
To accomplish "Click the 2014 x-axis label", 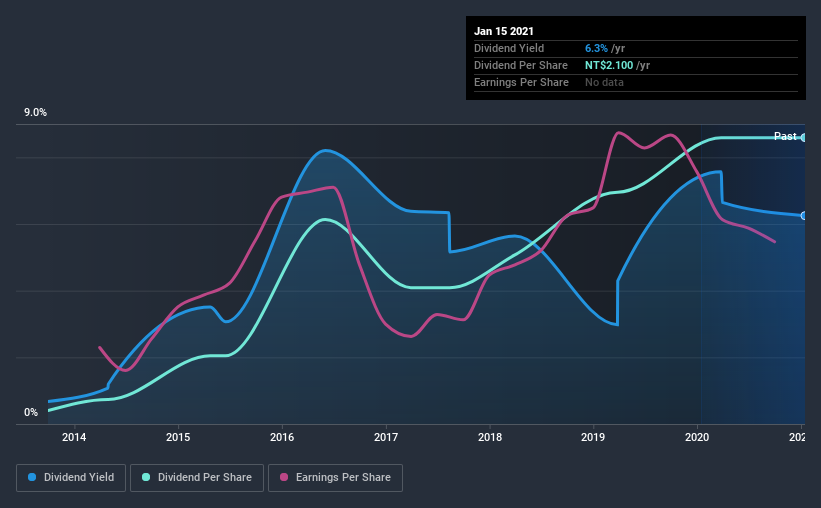I will pyautogui.click(x=74, y=437).
